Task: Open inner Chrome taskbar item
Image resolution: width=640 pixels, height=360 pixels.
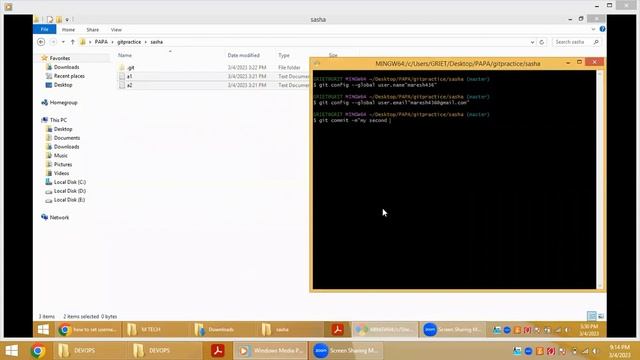Action: (x=88, y=329)
